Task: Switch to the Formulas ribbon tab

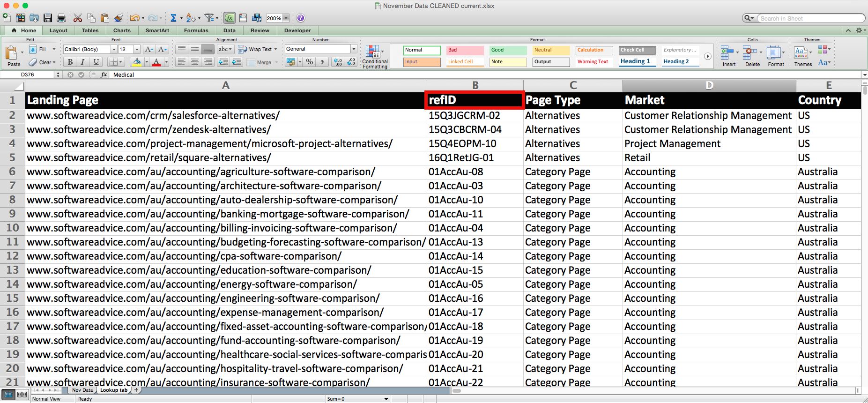Action: click(x=196, y=30)
